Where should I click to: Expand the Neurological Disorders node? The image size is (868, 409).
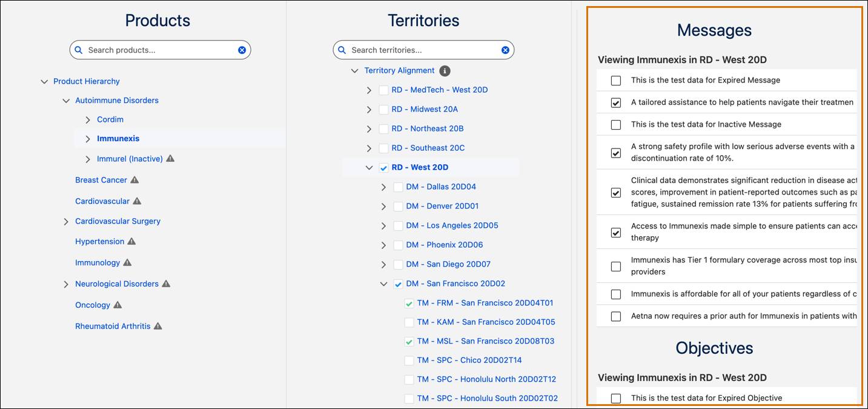point(66,284)
